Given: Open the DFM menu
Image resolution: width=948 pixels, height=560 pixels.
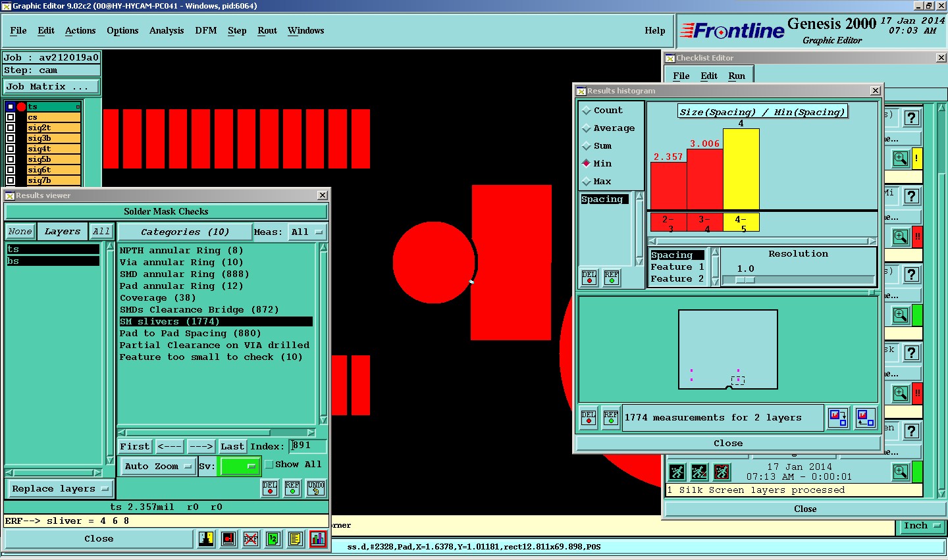Looking at the screenshot, I should pos(206,30).
